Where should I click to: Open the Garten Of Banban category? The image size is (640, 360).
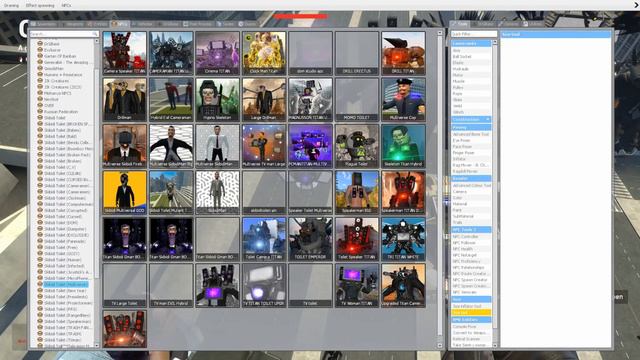tap(60, 56)
